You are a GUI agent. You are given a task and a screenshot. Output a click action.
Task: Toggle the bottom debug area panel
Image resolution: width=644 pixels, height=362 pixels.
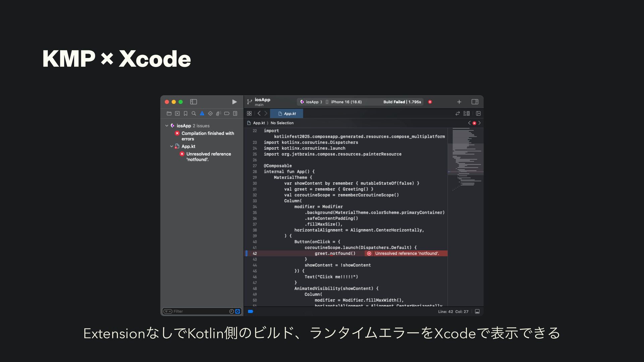point(477,312)
